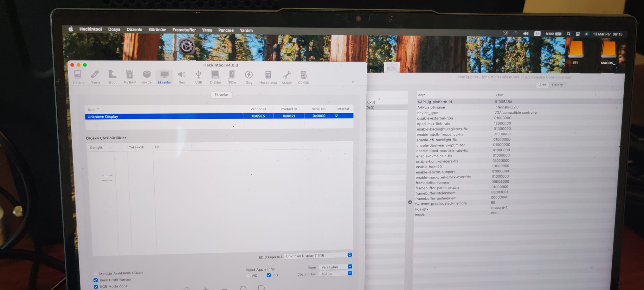Toggle the Renk Profil Yaması checkbox
Screen dimensions: 644x290
click(96, 280)
